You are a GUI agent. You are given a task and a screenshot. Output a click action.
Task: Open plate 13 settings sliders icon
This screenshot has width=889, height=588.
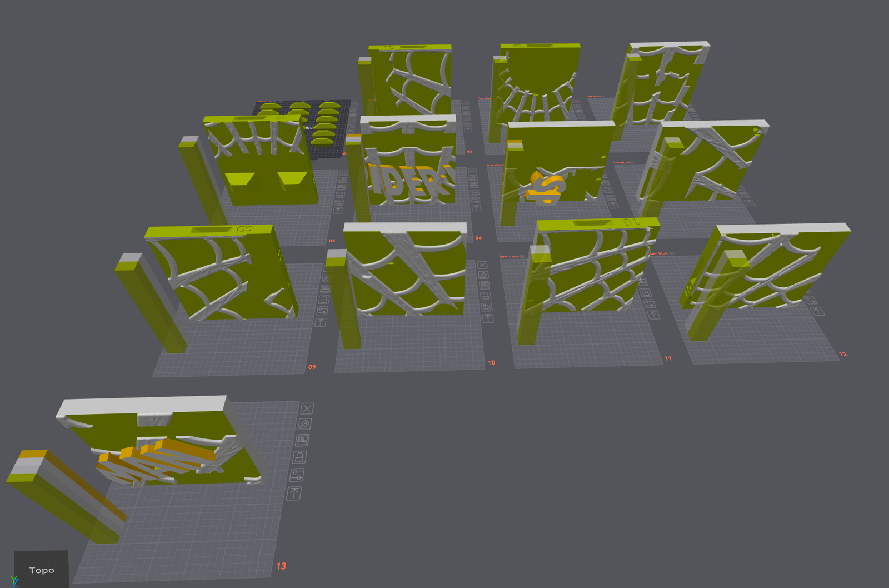click(x=297, y=475)
